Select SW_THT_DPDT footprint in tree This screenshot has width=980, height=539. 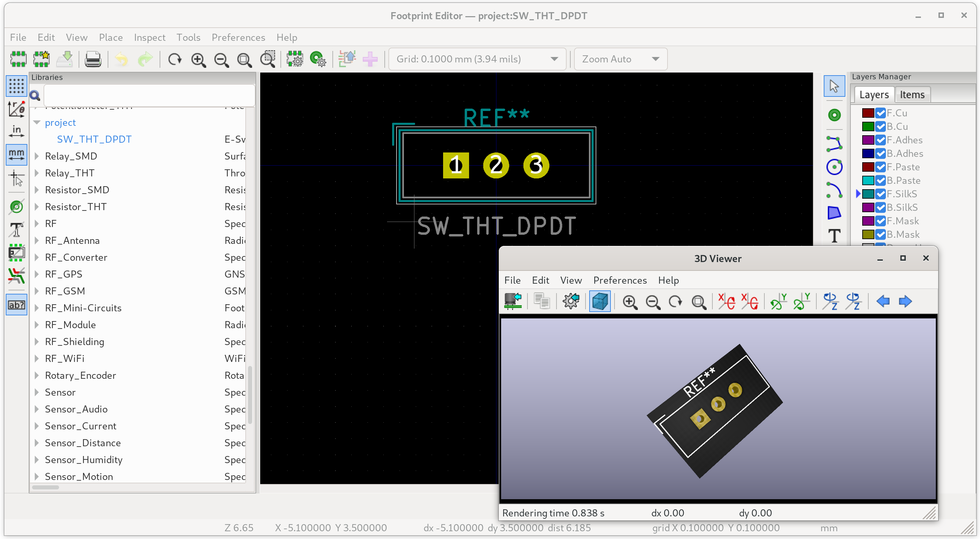(94, 139)
